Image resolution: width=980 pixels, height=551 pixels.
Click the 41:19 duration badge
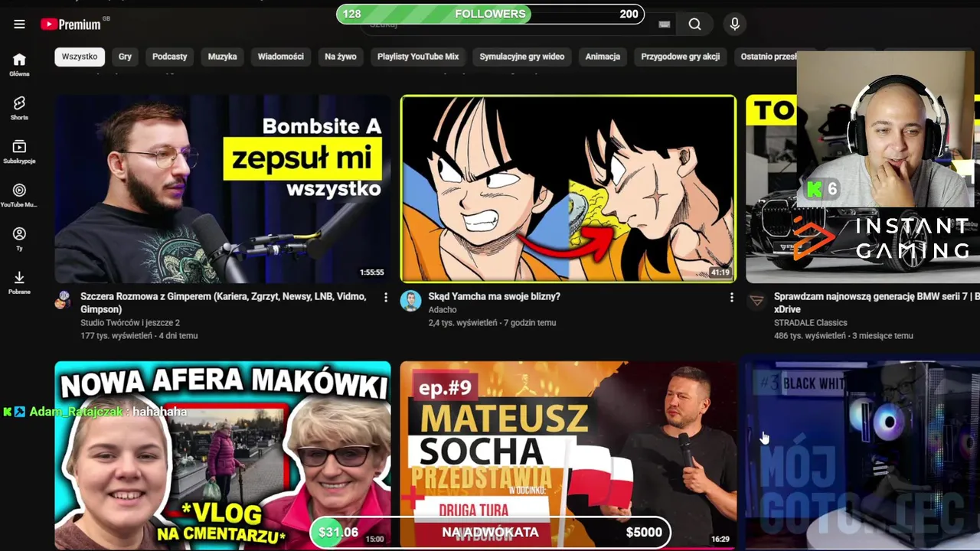720,272
